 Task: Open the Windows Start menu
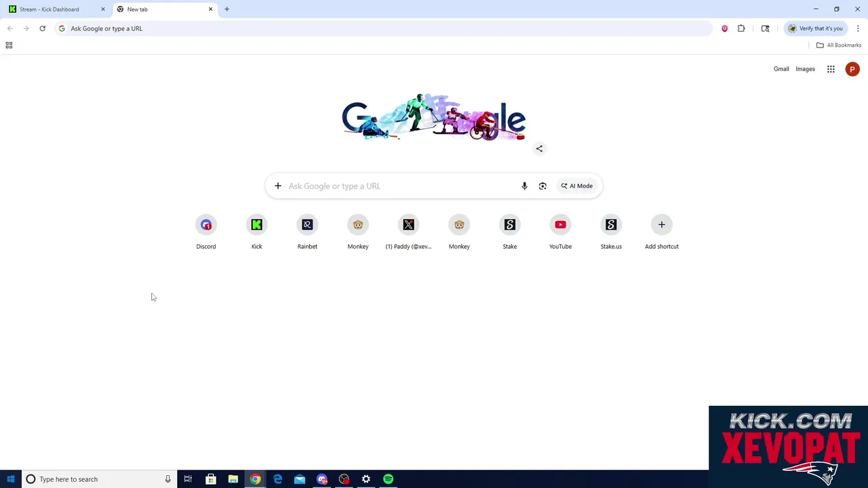(x=10, y=479)
